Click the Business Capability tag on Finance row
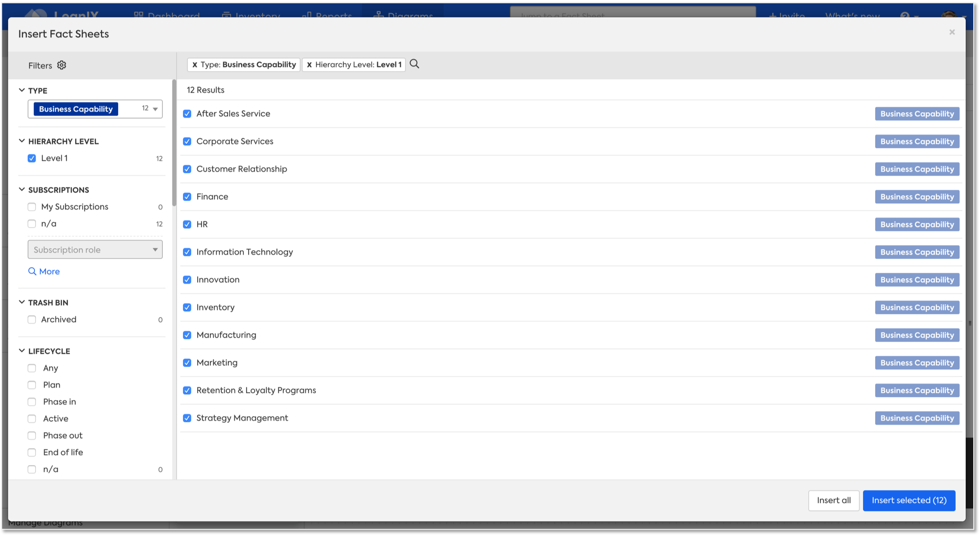Screen dimensions: 980x536 tap(917, 197)
